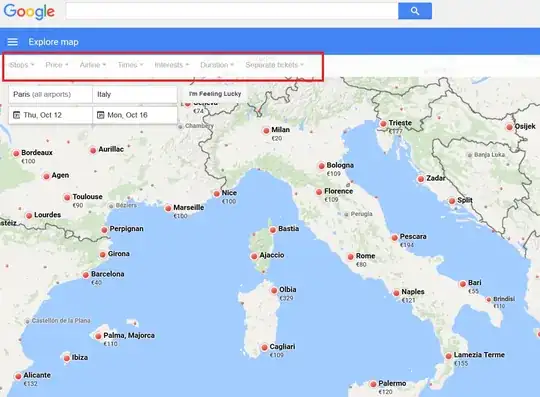The width and height of the screenshot is (540, 397).
Task: Select the Pescara map marker
Action: click(395, 238)
